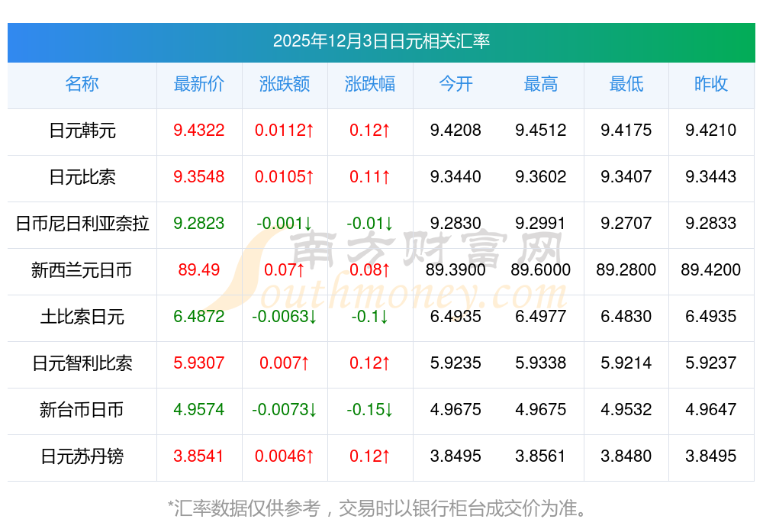This screenshot has height=532, width=763.
Task: Select the 日币尼日利亚奈拉 row name
Action: click(x=82, y=224)
